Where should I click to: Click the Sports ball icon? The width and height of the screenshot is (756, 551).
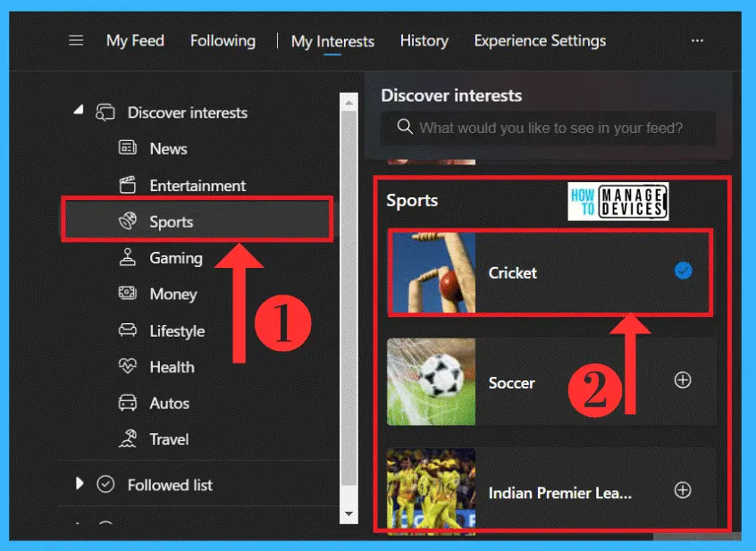[x=128, y=221]
